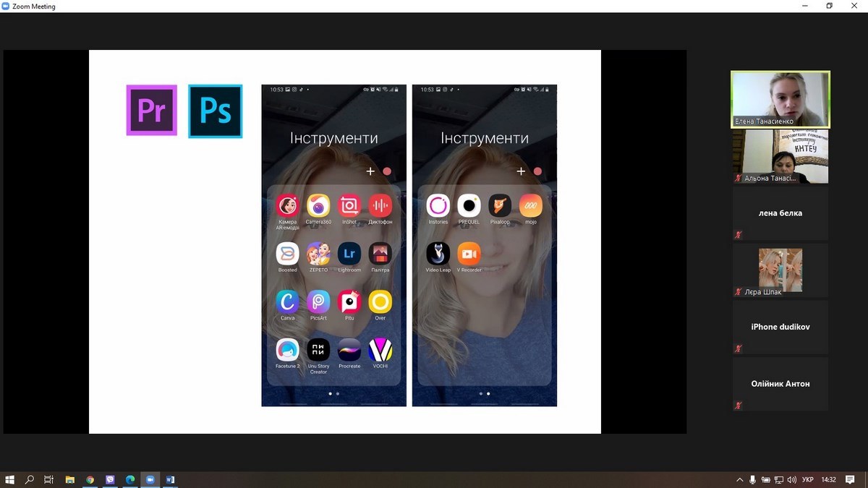Select the iPhone dudikov participant tile
Image resolution: width=868 pixels, height=488 pixels.
pos(780,327)
